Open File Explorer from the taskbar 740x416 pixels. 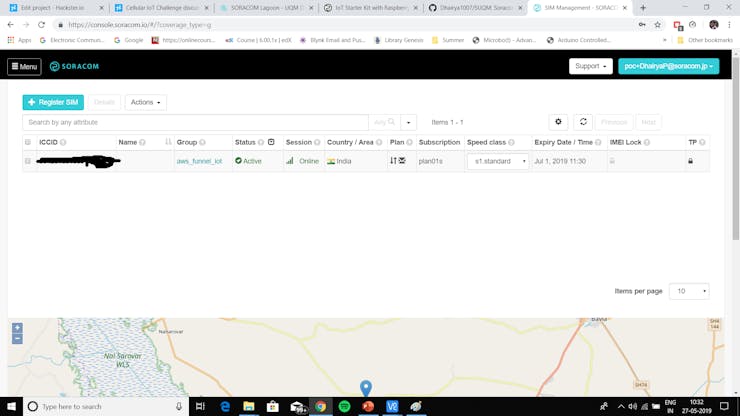(x=249, y=406)
